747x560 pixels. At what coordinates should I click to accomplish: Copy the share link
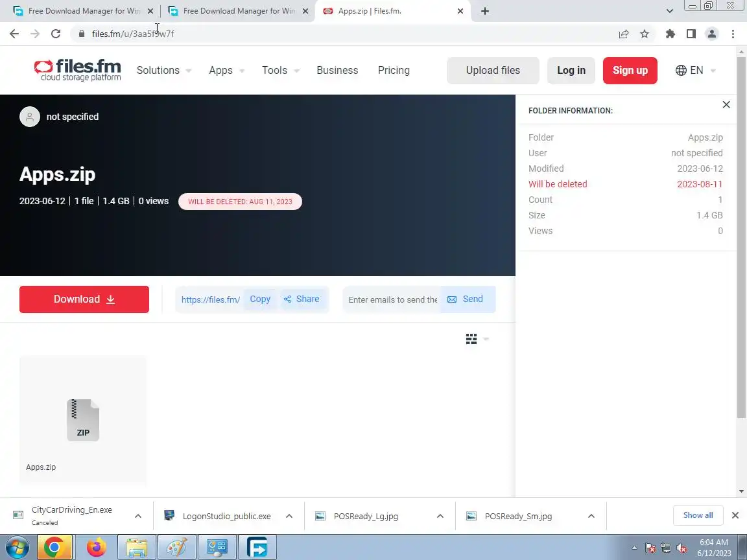coord(260,299)
